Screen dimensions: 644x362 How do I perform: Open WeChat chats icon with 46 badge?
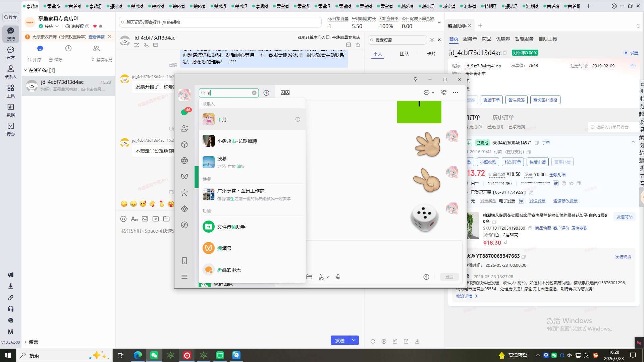point(184,112)
